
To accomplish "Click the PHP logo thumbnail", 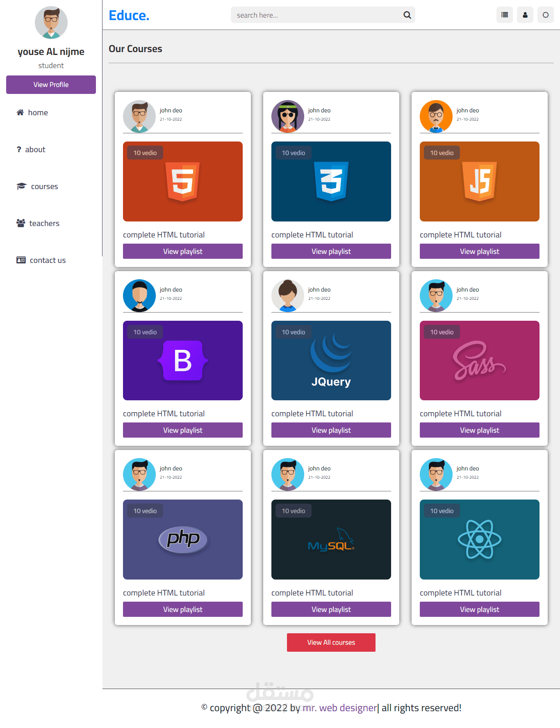I will coord(183,539).
